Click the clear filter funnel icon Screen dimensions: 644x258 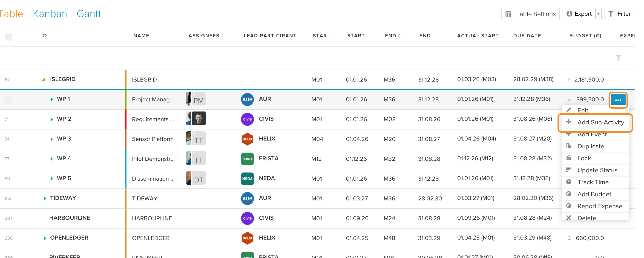618,58
